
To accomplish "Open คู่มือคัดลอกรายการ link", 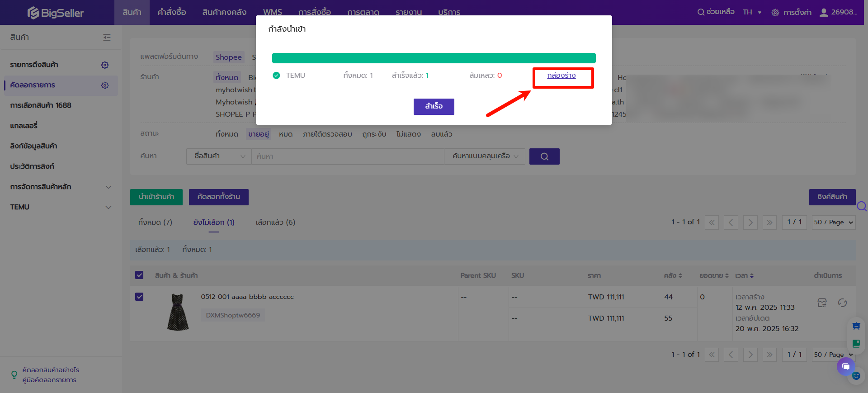I will 49,380.
